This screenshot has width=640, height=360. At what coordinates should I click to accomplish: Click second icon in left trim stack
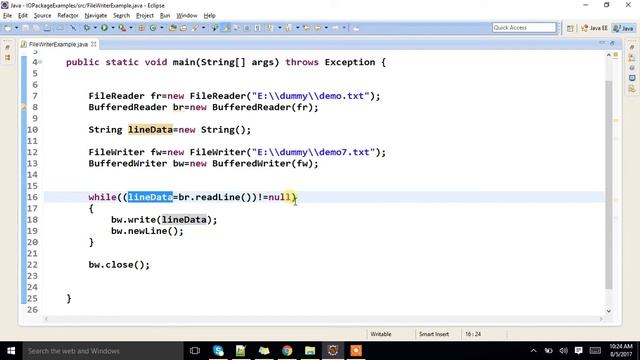[8, 58]
